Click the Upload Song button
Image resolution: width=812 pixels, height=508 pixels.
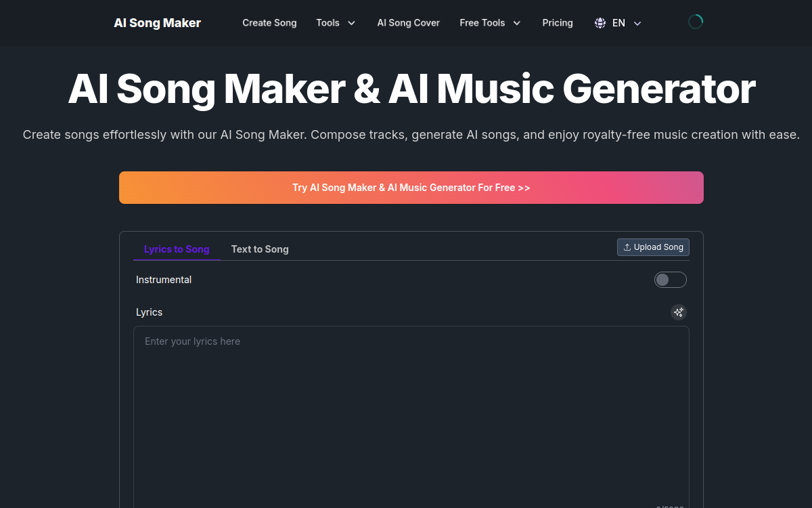[x=653, y=247]
